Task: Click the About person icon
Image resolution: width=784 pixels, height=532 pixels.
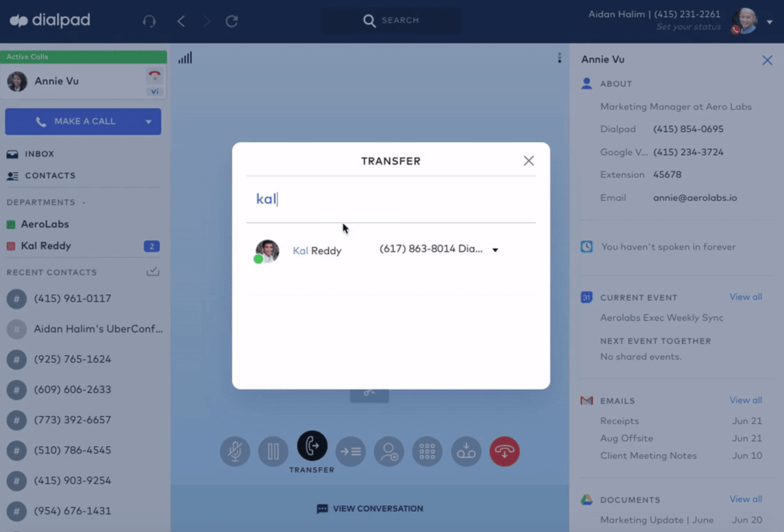Action: point(587,83)
